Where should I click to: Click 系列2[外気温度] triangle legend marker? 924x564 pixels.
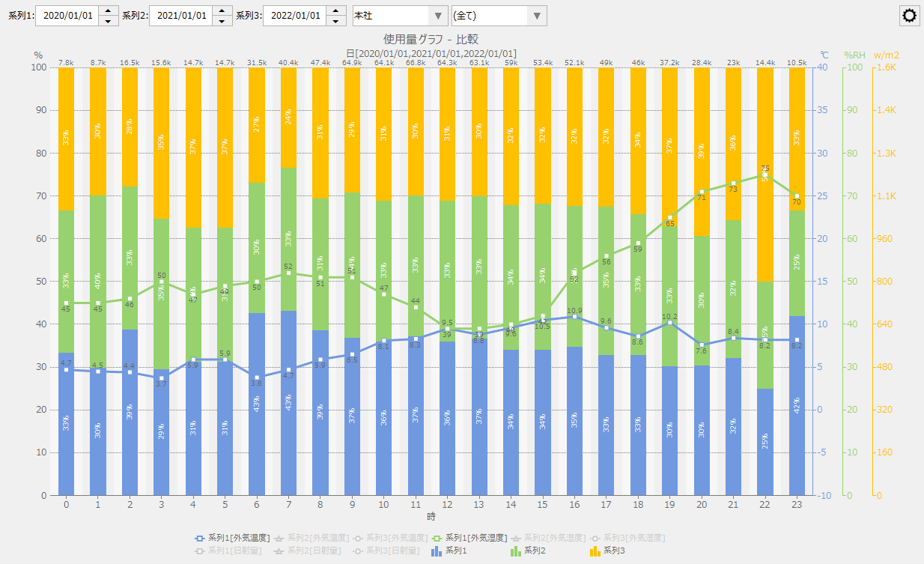279,538
